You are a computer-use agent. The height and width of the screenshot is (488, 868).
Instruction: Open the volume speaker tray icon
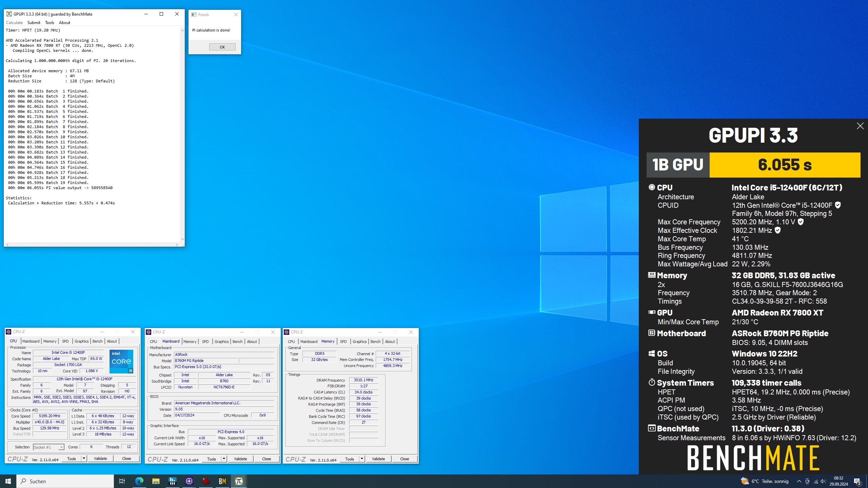click(x=823, y=481)
